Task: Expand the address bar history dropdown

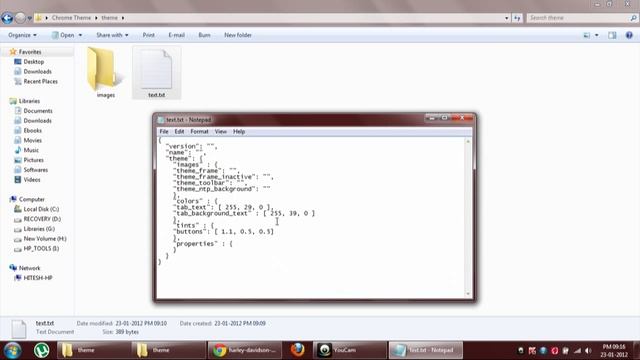Action: 507,18
